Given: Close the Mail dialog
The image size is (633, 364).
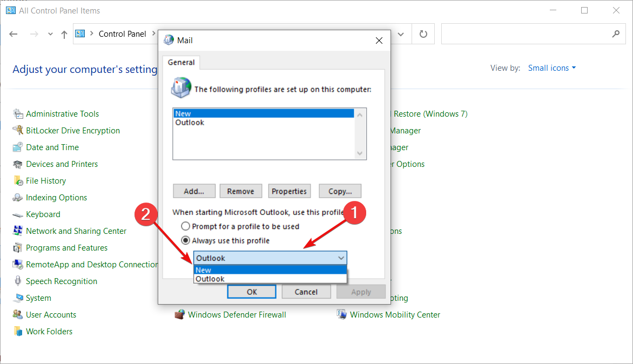Looking at the screenshot, I should [x=379, y=41].
